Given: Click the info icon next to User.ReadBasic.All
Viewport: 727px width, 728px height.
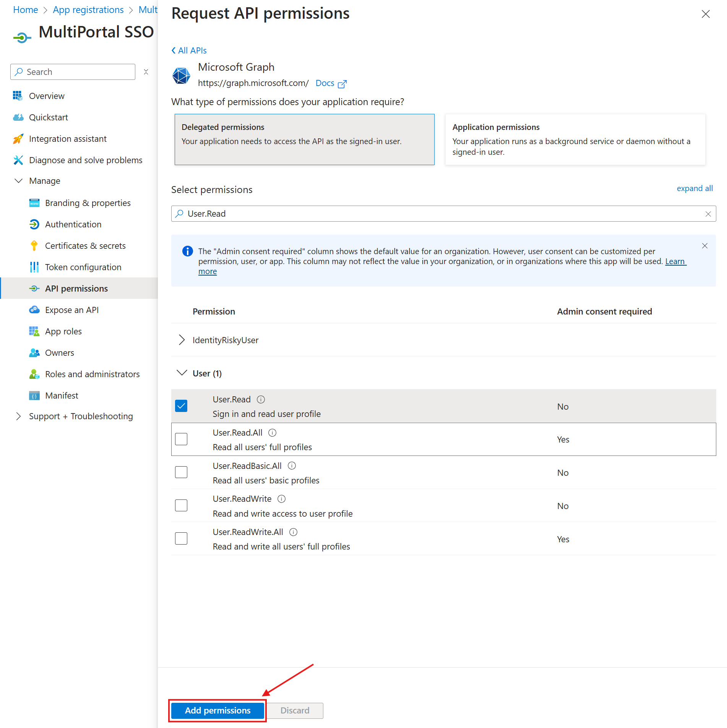Looking at the screenshot, I should point(292,465).
